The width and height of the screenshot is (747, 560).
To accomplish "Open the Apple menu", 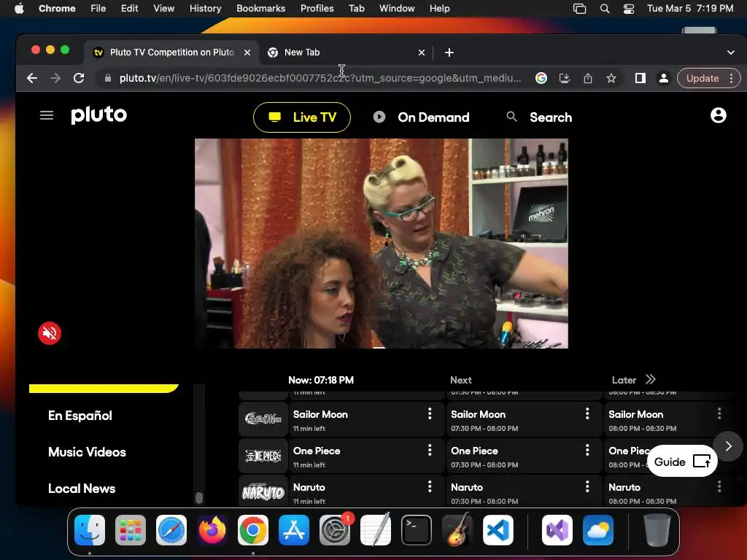I will (x=19, y=8).
